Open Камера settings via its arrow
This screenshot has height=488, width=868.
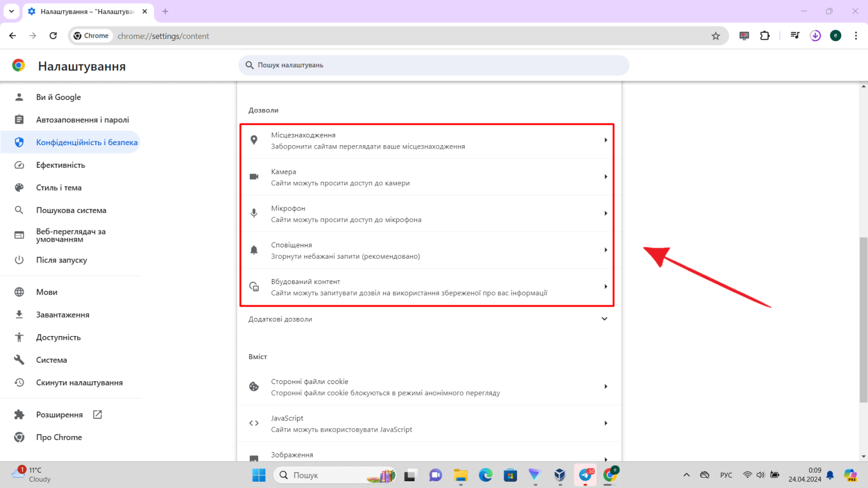(x=606, y=177)
